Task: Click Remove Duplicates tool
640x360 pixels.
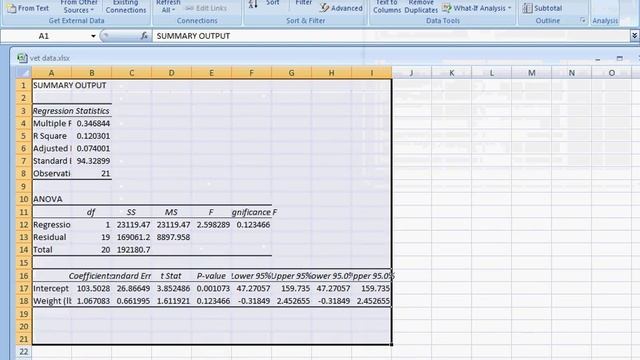Action: click(x=421, y=7)
